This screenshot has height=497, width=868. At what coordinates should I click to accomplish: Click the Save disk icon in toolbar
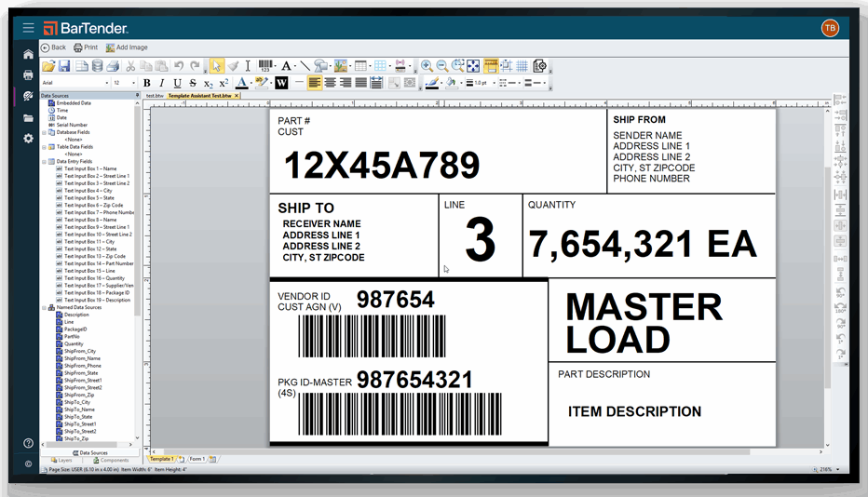point(64,66)
